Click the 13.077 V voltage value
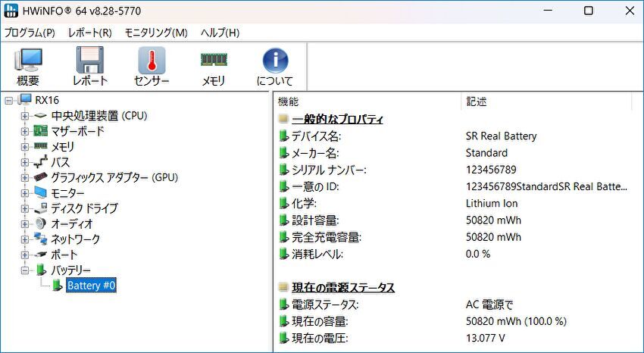Viewport: 644px width, 353px height. pyautogui.click(x=486, y=338)
